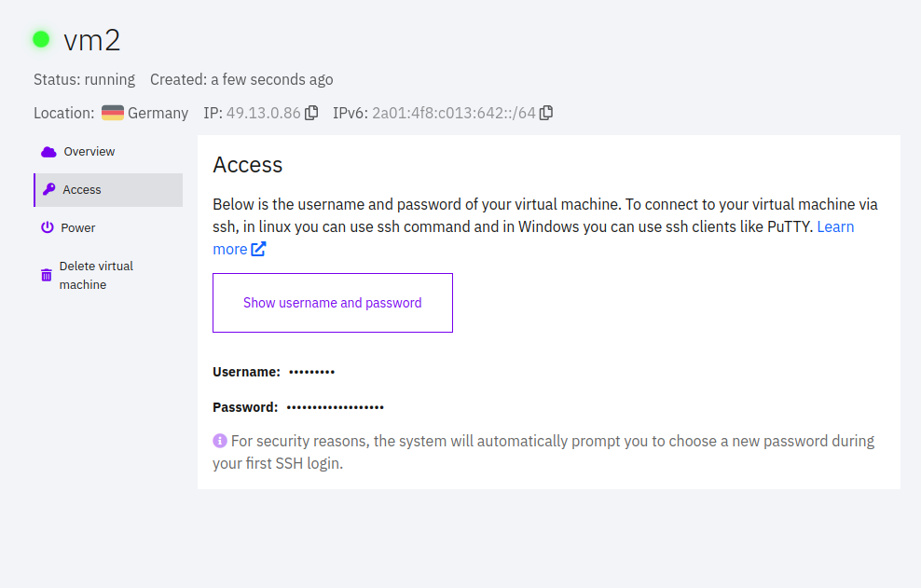This screenshot has height=588, width=921.
Task: Show username and password
Action: pos(333,303)
